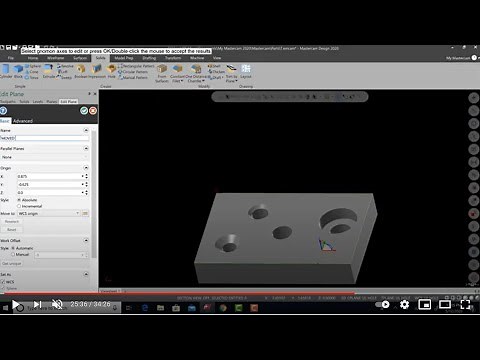Image resolution: width=480 pixels, height=360 pixels.
Task: Switch to the Planes manager tab
Action: pos(51,101)
